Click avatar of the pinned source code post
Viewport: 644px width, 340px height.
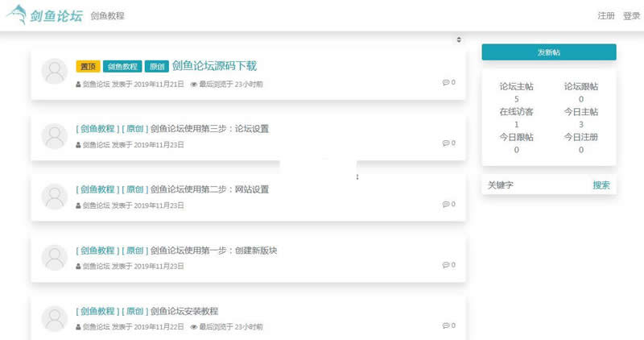click(54, 72)
